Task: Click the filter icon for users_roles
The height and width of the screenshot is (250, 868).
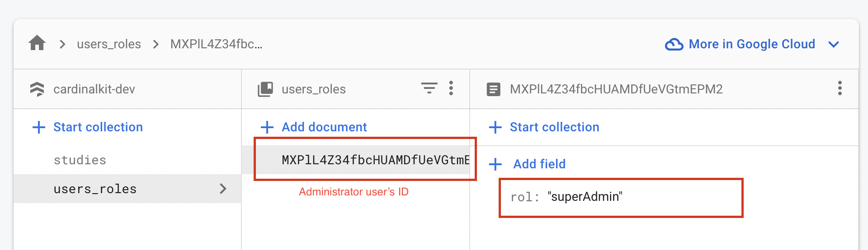Action: coord(429,88)
